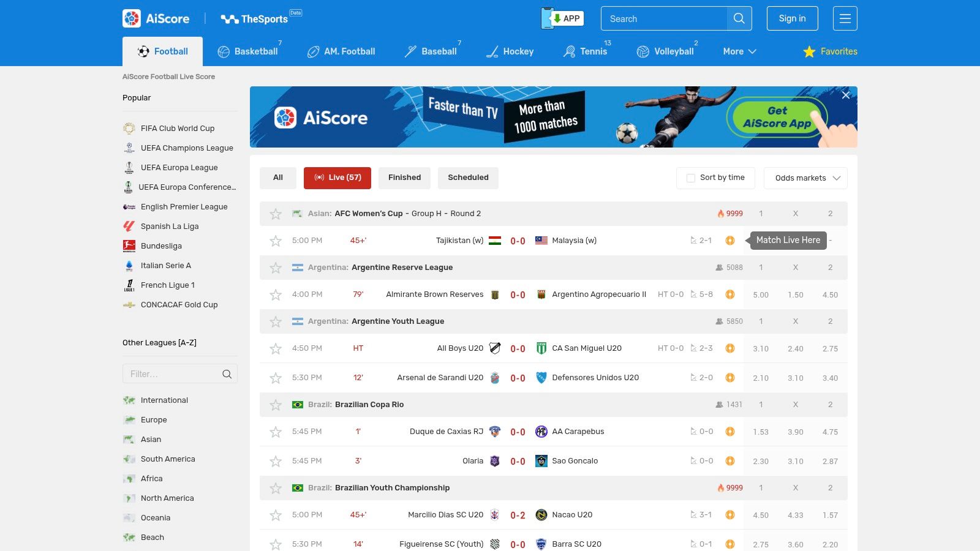Expand the Favorites section
The width and height of the screenshot is (980, 551).
[830, 51]
